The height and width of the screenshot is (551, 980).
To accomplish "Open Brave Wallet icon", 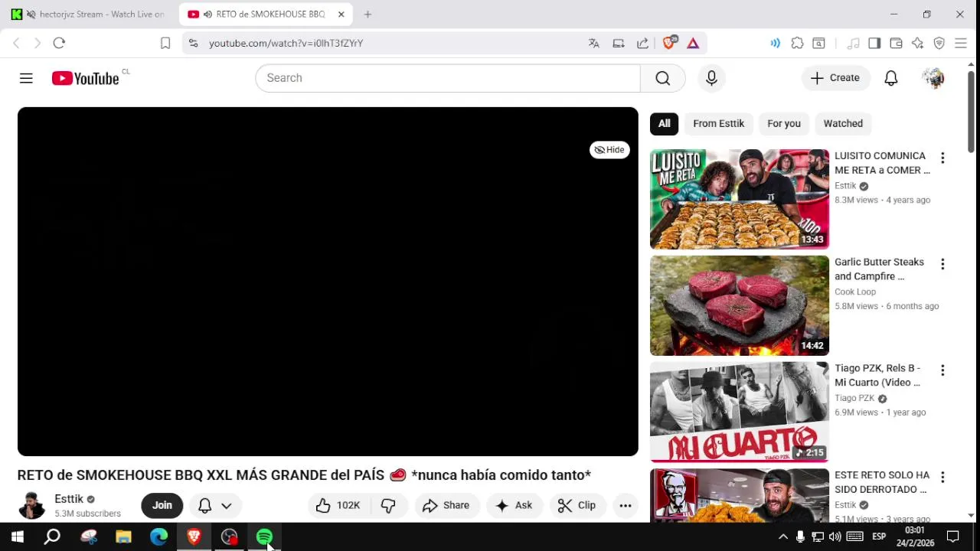I will (x=896, y=43).
